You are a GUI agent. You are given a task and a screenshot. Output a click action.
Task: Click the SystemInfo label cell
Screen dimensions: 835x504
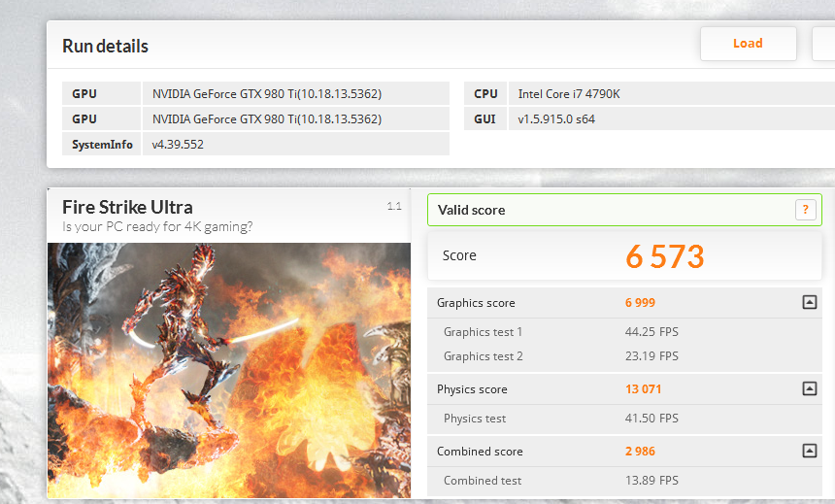click(x=102, y=145)
